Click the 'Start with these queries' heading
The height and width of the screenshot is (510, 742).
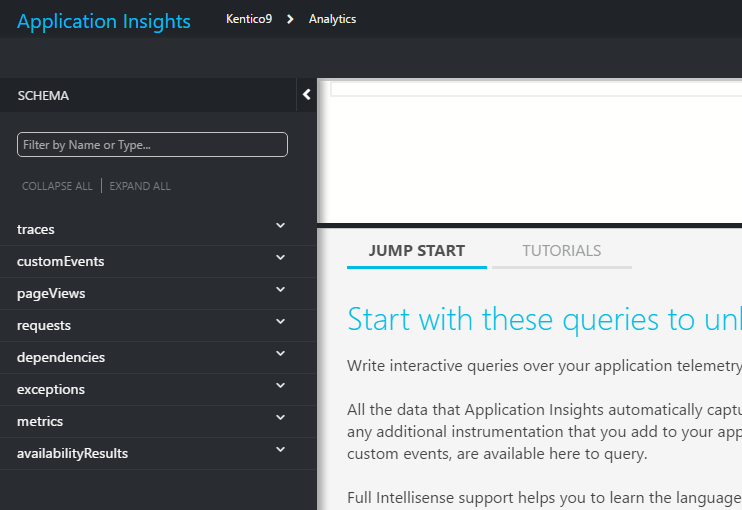tap(544, 319)
